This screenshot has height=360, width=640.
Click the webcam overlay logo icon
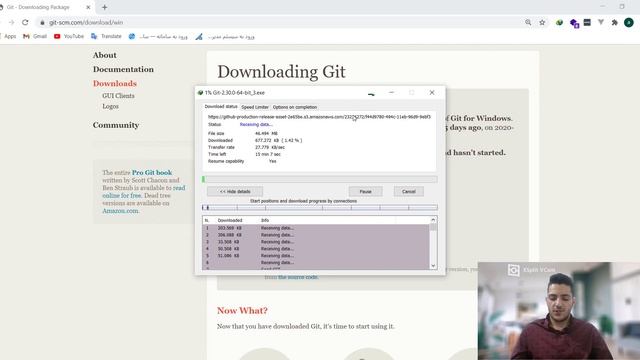[x=513, y=270]
